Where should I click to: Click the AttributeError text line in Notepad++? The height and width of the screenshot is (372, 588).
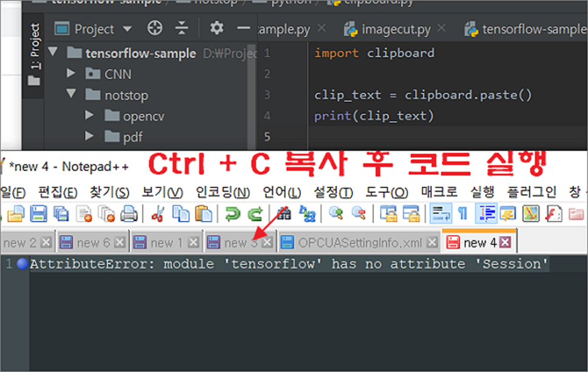coord(289,264)
